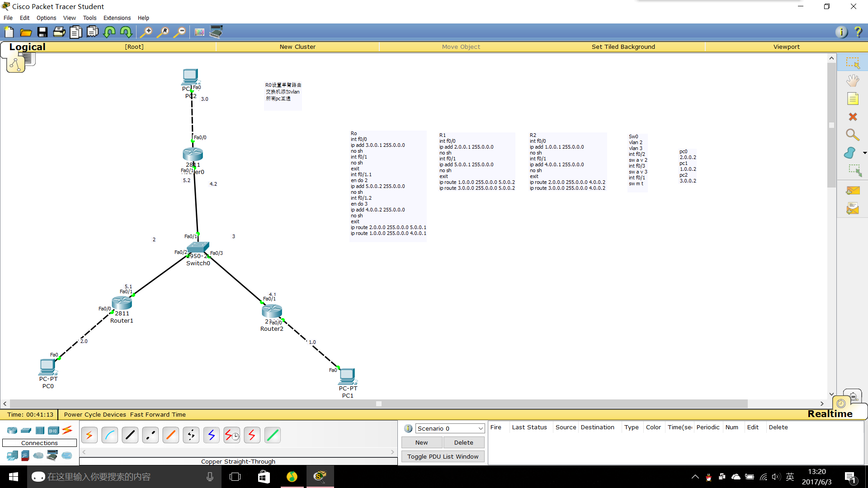
Task: Click the Undo green arrow
Action: click(109, 32)
